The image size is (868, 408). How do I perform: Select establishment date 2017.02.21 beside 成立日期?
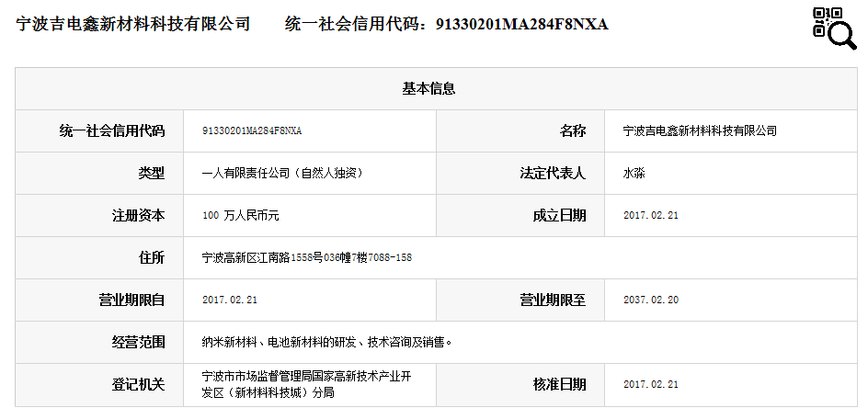(650, 215)
